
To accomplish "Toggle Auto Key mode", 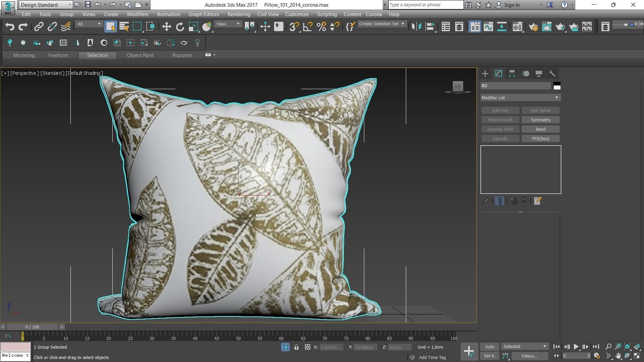I will [489, 347].
